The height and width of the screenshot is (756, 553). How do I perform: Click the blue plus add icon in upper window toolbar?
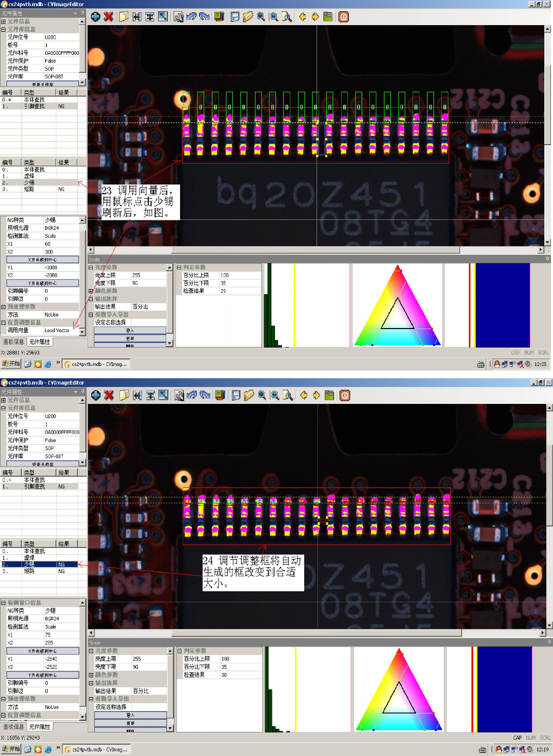pos(95,17)
